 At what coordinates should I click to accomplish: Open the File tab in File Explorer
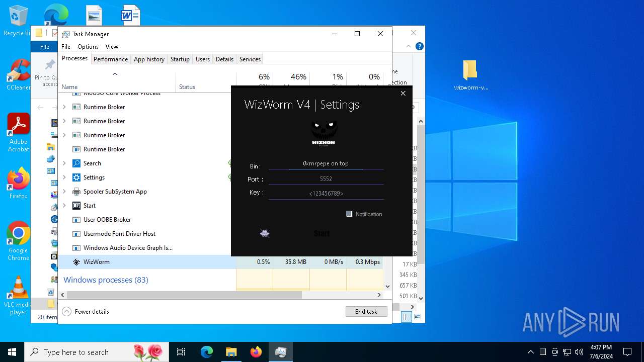tap(45, 47)
